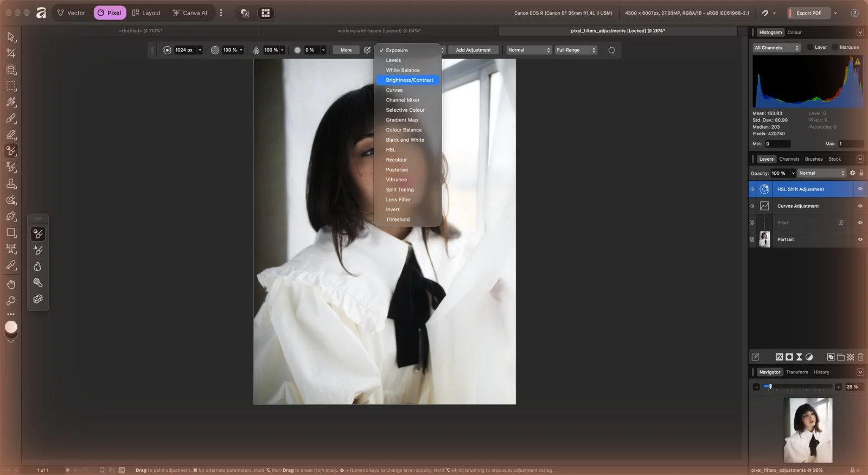868x475 pixels.
Task: Open the Full Range dropdown
Action: 576,50
